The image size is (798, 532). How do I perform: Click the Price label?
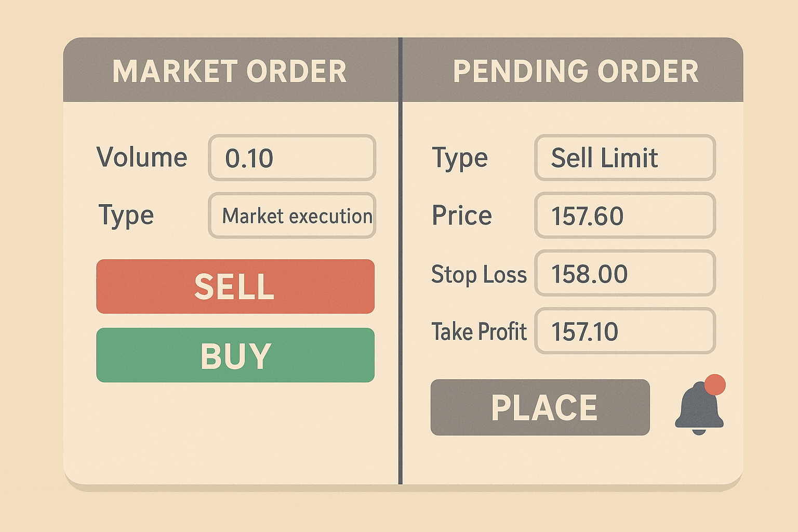coord(462,215)
